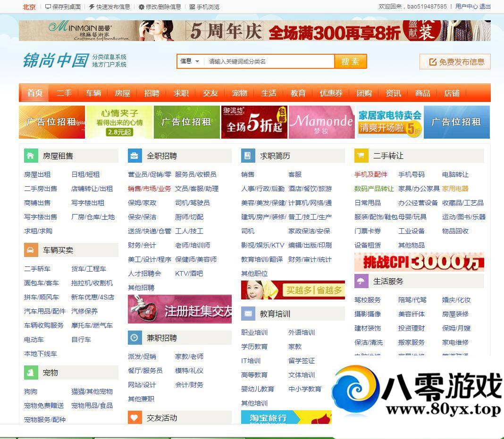The width and height of the screenshot is (504, 439).
Task: Open the 宠物 navigation tab
Action: (239, 93)
